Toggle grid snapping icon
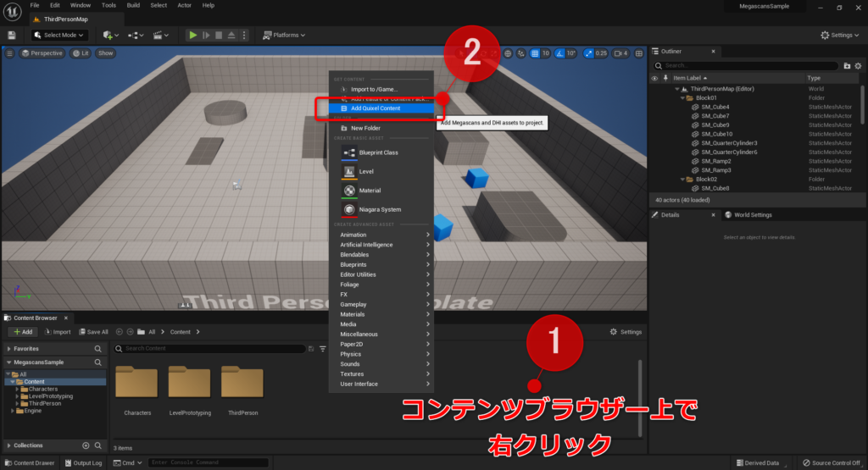Viewport: 868px width, 470px height. tap(535, 53)
